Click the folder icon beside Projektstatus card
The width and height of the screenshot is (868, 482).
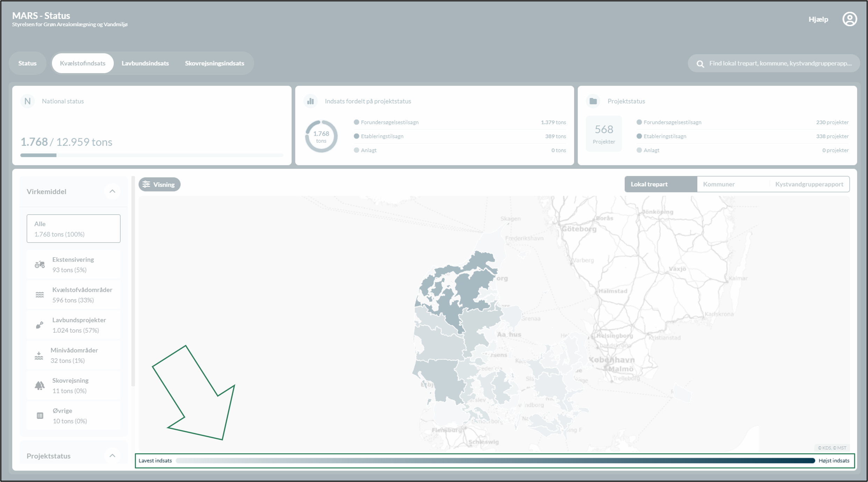click(x=593, y=101)
